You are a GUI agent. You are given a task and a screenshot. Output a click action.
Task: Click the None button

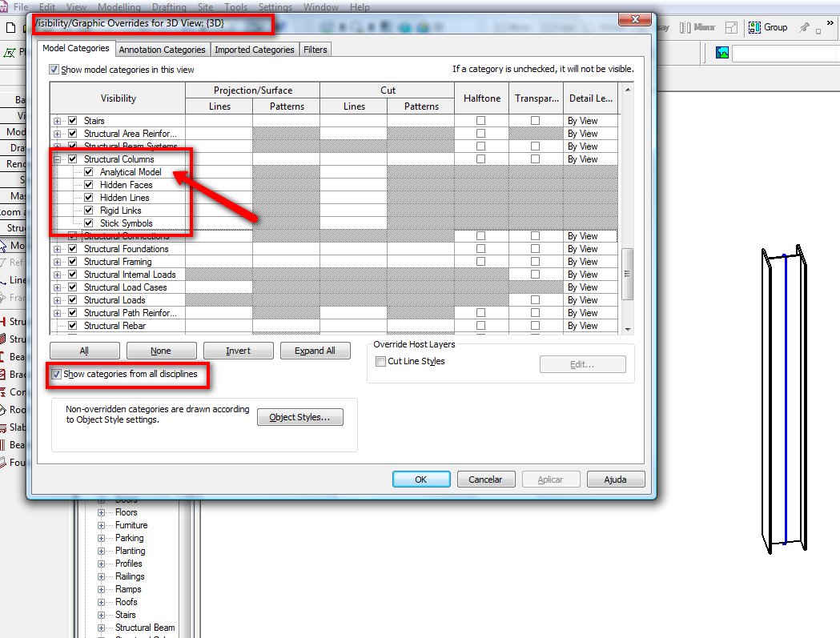(x=161, y=351)
